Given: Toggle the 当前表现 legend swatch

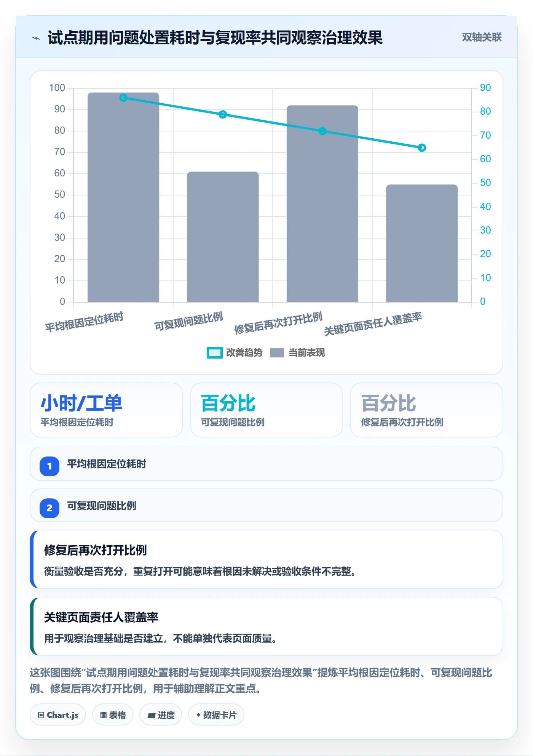Looking at the screenshot, I should coord(277,353).
